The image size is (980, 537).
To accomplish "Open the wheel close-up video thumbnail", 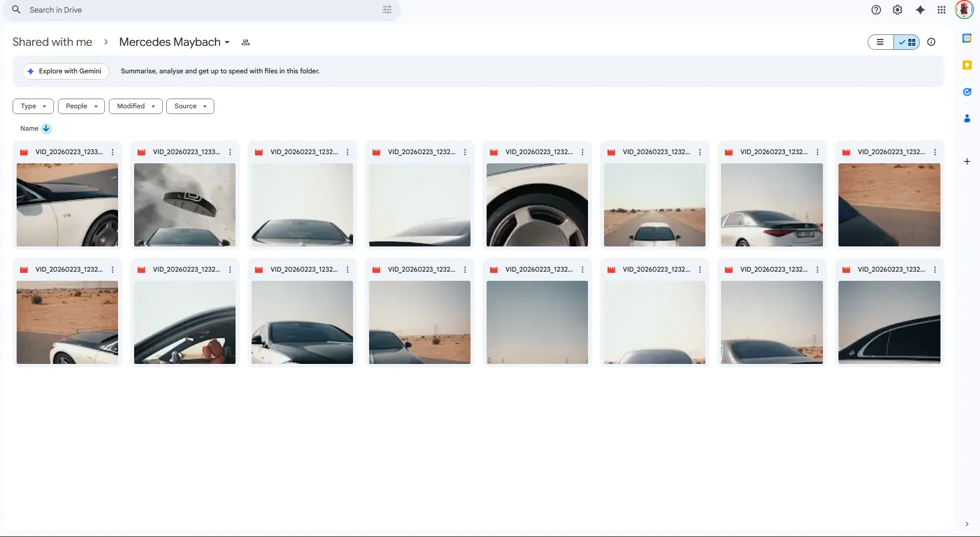I will click(537, 205).
